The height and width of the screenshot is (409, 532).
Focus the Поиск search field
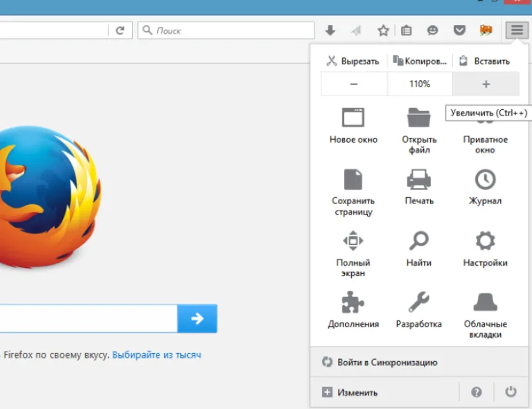coord(226,30)
